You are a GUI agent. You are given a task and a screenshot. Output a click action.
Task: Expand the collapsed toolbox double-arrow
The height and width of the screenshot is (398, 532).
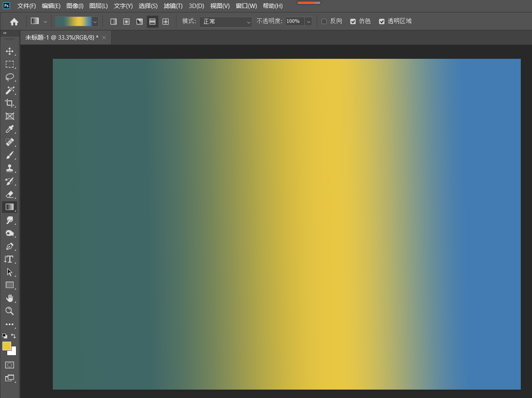(5, 33)
